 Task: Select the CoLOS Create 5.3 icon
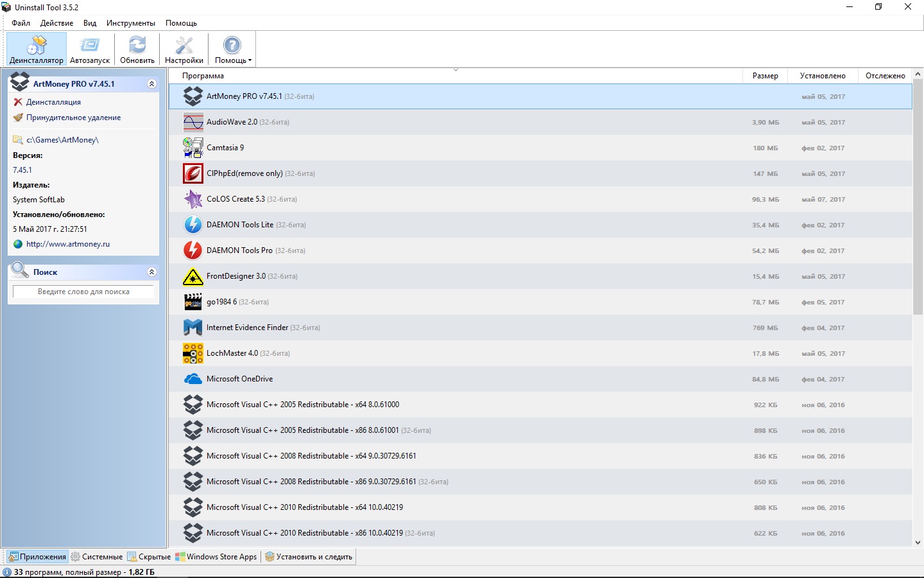(193, 199)
